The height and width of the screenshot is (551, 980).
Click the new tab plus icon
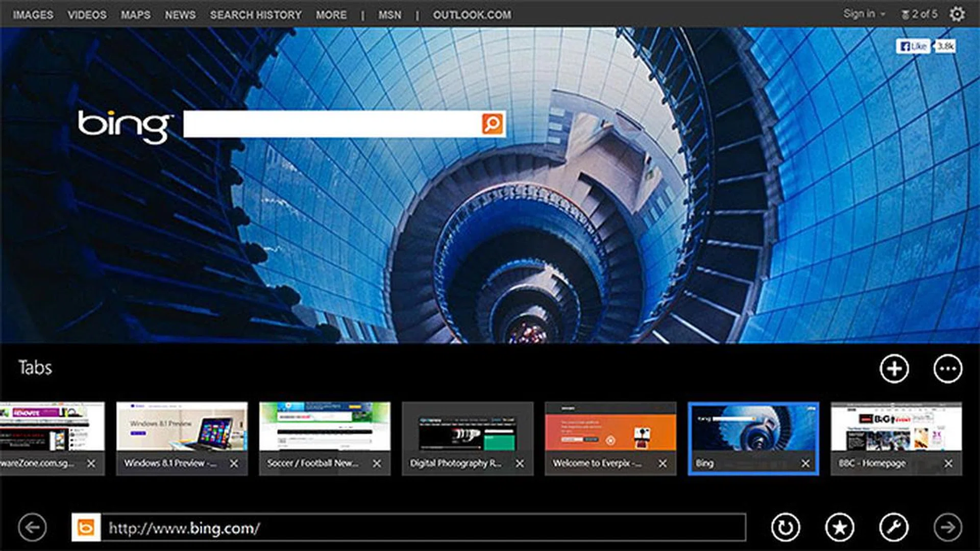[x=894, y=368]
